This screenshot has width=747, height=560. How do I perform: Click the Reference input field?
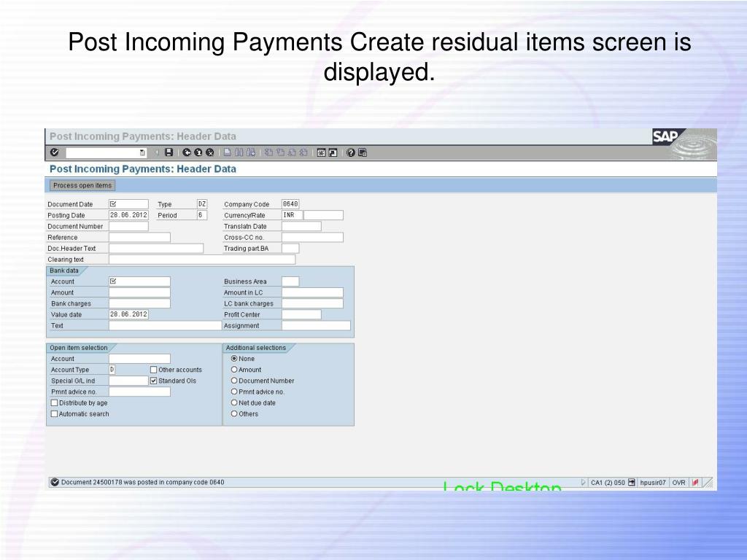point(139,237)
